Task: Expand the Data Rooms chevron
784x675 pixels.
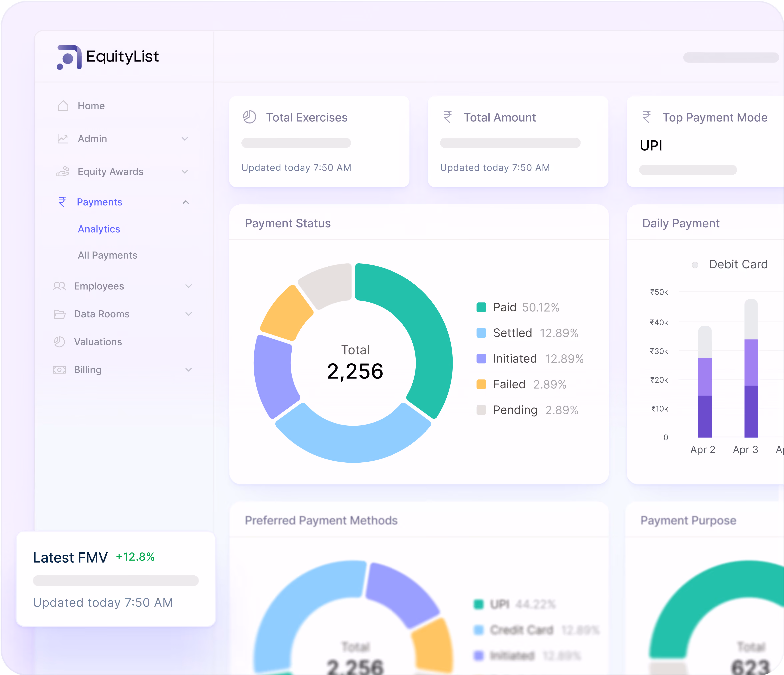Action: coord(189,314)
